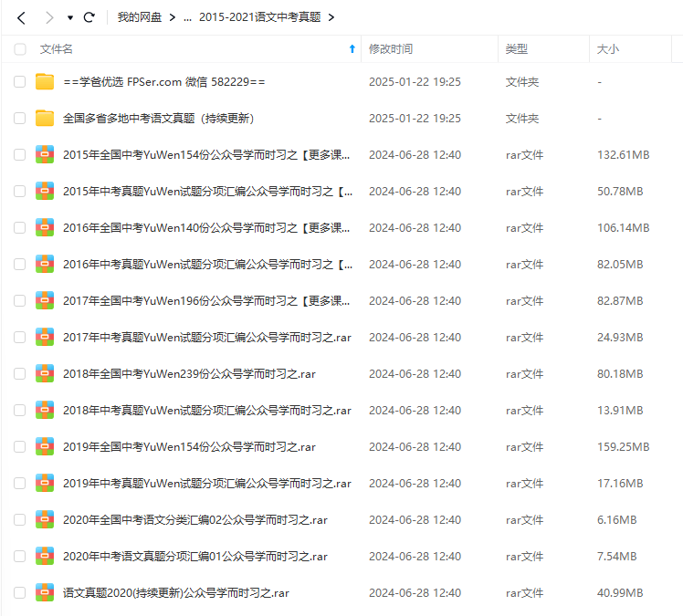Go forward with the right arrow
Viewport: 683px width, 616px height.
pyautogui.click(x=49, y=18)
